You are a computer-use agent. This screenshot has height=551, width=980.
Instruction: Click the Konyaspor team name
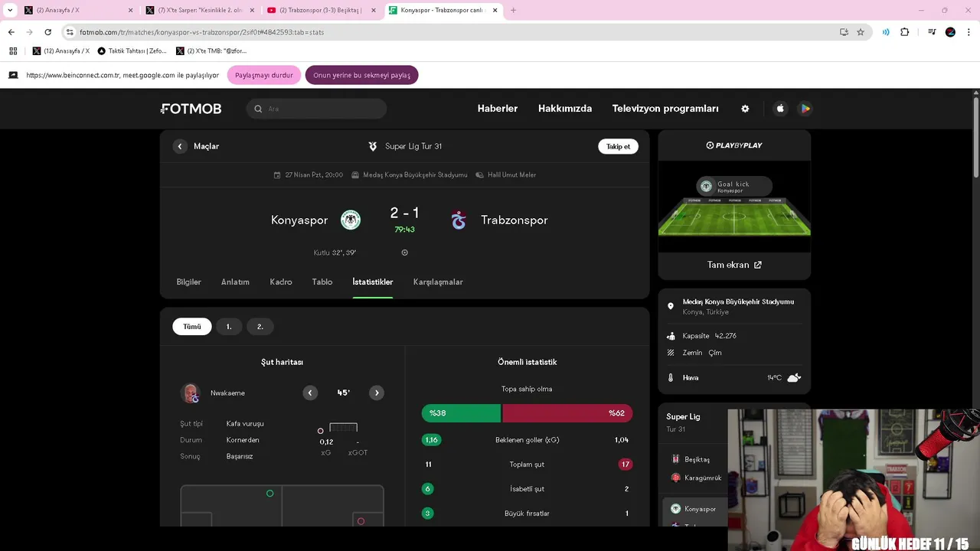point(299,220)
